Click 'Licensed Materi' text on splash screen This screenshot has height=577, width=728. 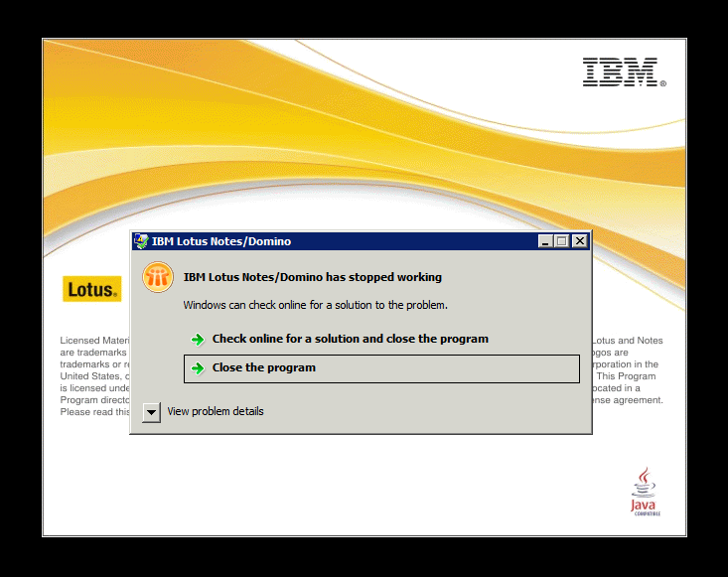pyautogui.click(x=94, y=341)
